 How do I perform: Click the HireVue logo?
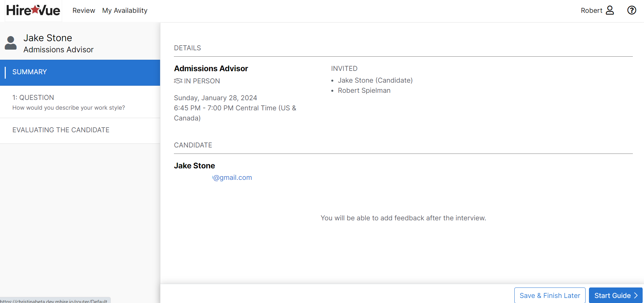coord(33,10)
